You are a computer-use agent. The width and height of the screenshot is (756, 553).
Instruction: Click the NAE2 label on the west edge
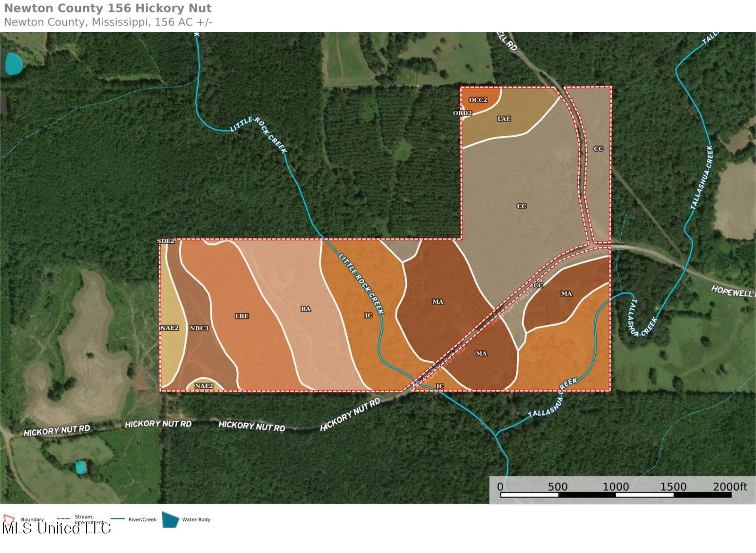(x=170, y=328)
